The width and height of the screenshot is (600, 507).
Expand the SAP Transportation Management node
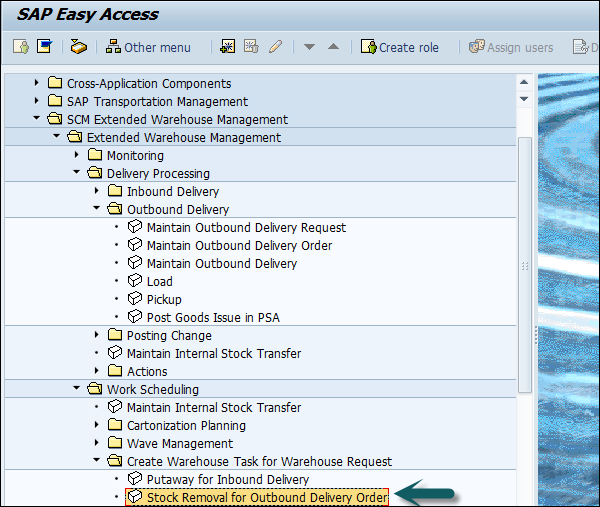click(36, 101)
